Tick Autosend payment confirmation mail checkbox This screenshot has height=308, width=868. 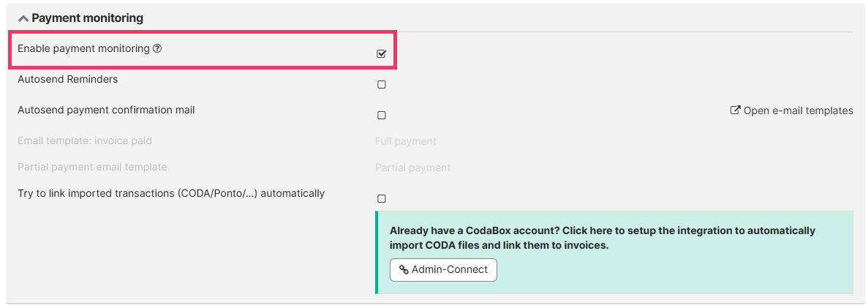[x=381, y=115]
